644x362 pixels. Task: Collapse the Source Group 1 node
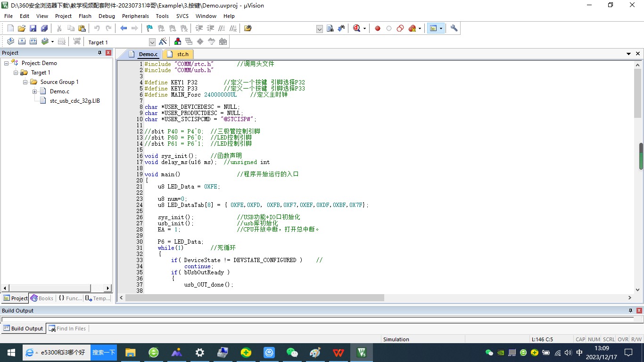point(25,82)
